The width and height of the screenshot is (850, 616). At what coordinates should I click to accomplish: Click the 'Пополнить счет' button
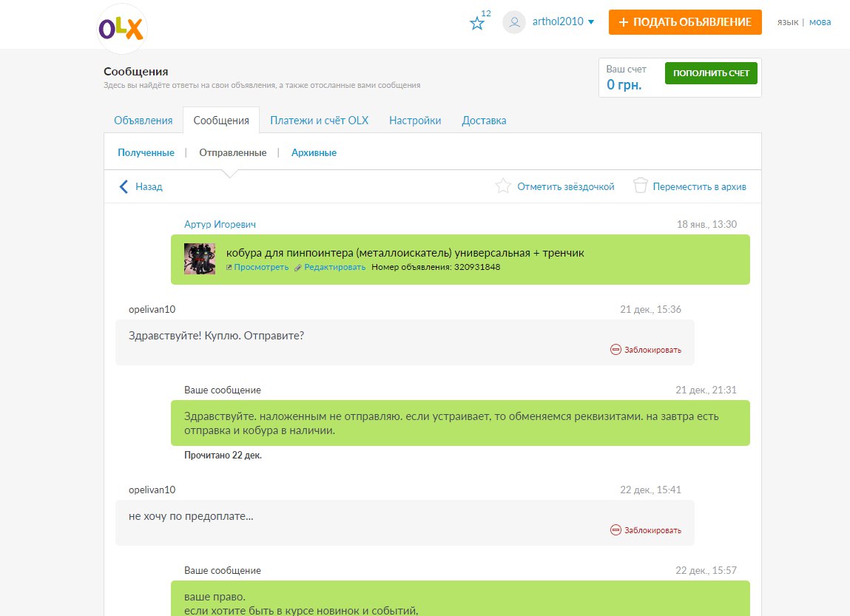(x=711, y=73)
